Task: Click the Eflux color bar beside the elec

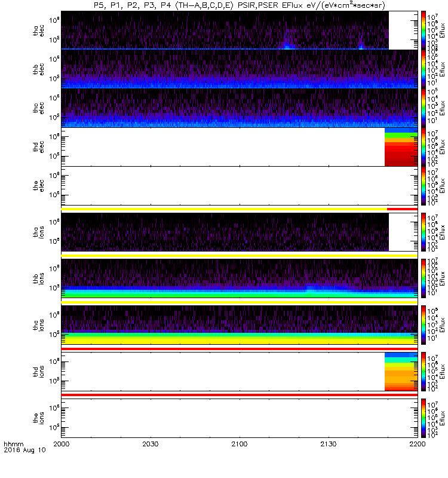Action: tap(424, 186)
